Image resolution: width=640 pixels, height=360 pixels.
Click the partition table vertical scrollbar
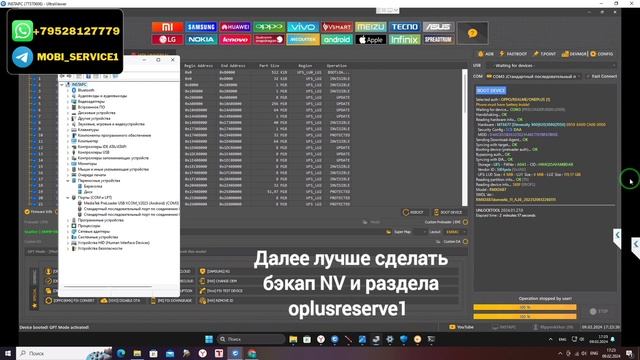coord(464,138)
